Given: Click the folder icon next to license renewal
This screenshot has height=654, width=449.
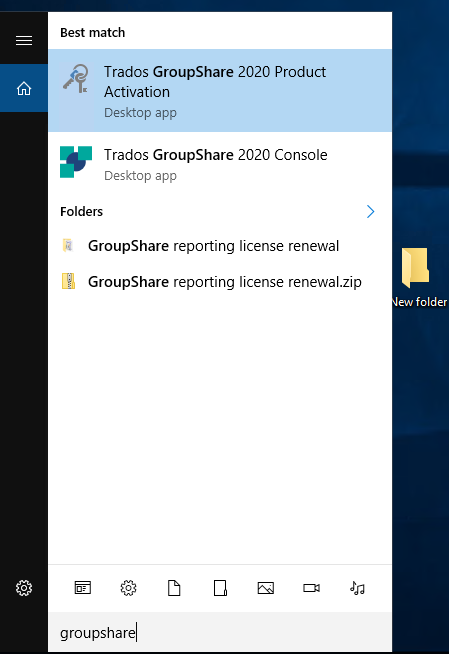Looking at the screenshot, I should tap(68, 246).
